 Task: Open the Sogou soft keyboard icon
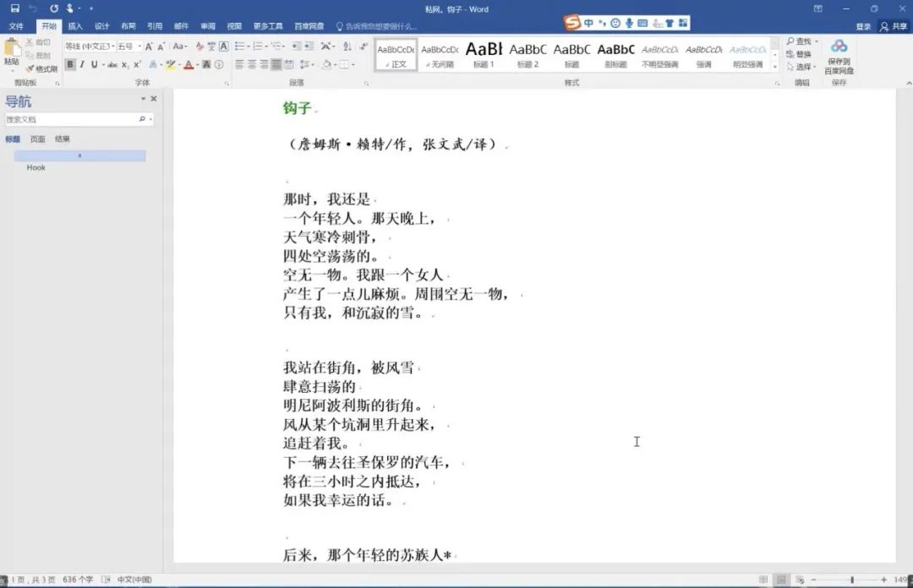(642, 24)
